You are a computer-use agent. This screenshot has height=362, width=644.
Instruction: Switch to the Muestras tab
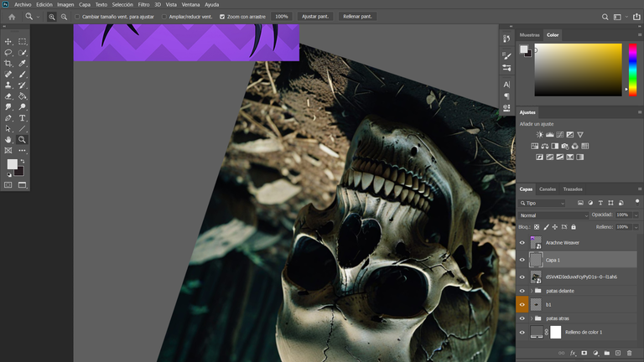point(529,35)
